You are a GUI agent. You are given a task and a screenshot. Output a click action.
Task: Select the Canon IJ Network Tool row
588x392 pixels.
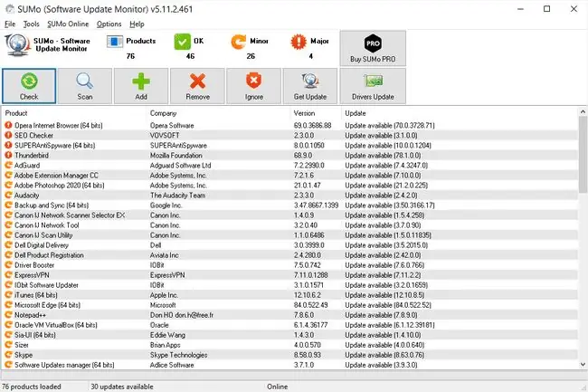coord(290,225)
